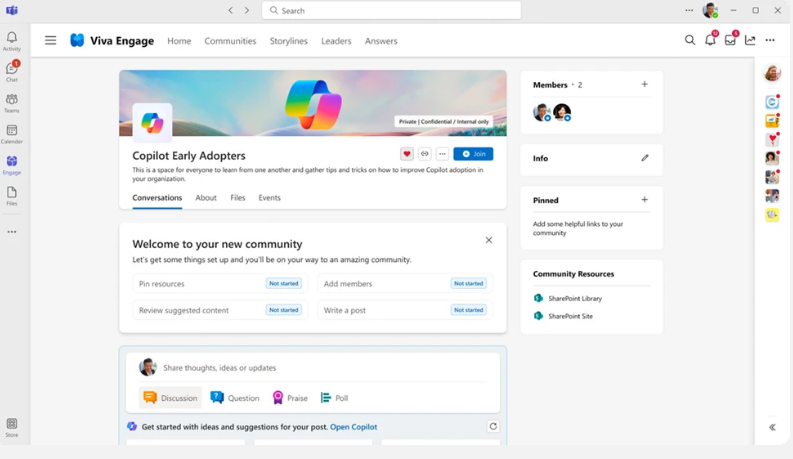Favorite the community with heart icon

407,154
